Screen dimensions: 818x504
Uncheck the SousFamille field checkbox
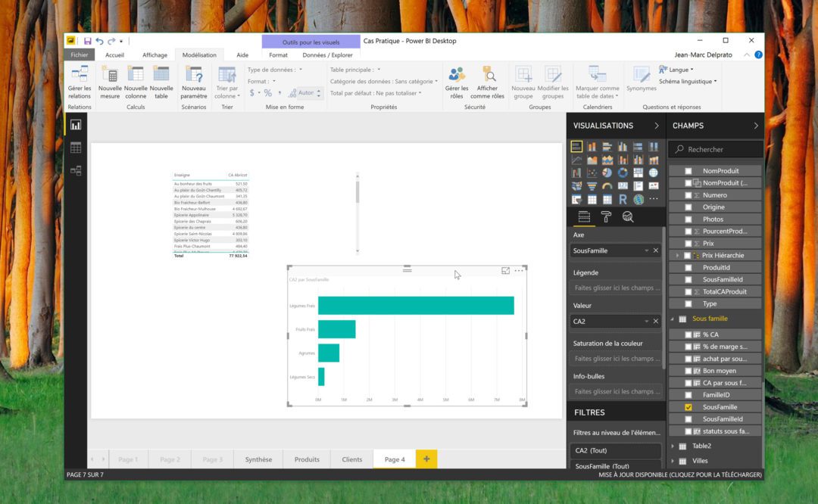(x=688, y=407)
